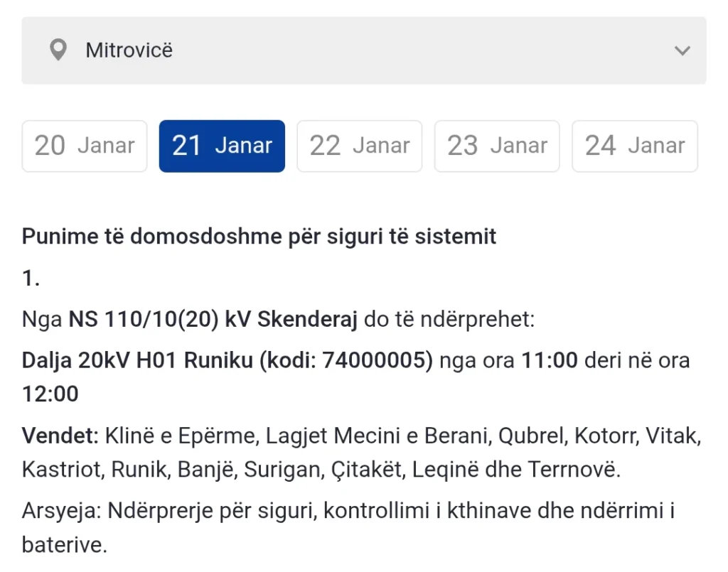Click the word baterive

pos(63,545)
